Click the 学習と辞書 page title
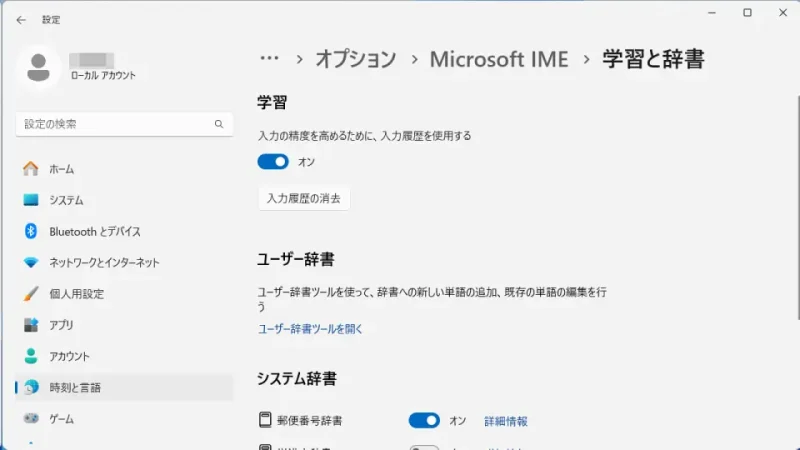This screenshot has width=800, height=450. (x=654, y=59)
